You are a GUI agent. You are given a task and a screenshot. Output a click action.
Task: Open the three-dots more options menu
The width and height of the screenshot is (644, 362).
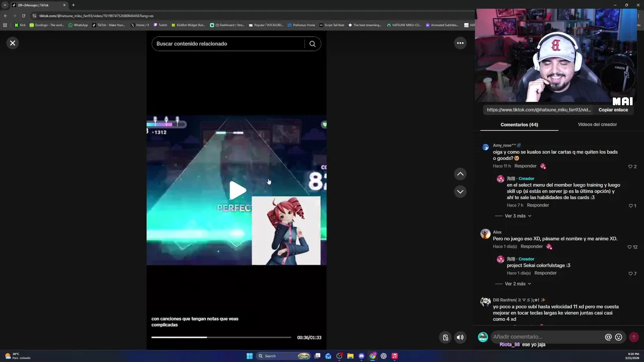460,43
